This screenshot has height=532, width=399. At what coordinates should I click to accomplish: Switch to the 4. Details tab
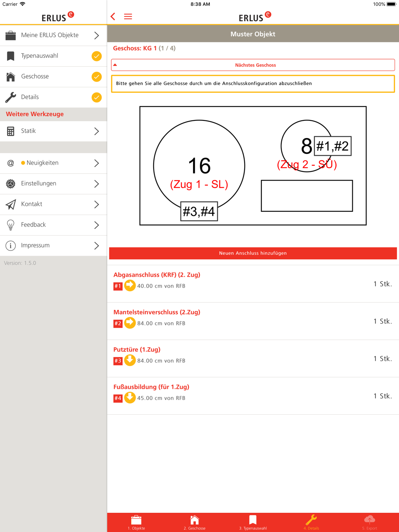311,522
